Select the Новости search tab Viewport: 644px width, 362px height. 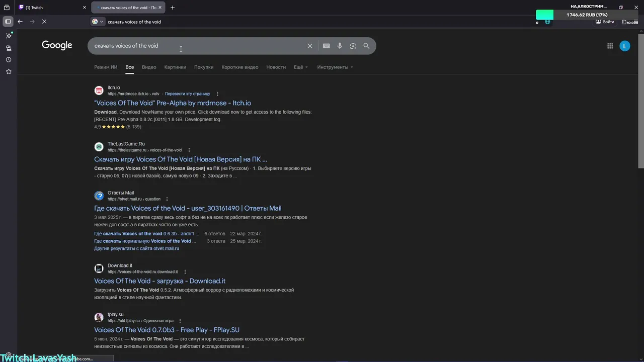pos(276,67)
